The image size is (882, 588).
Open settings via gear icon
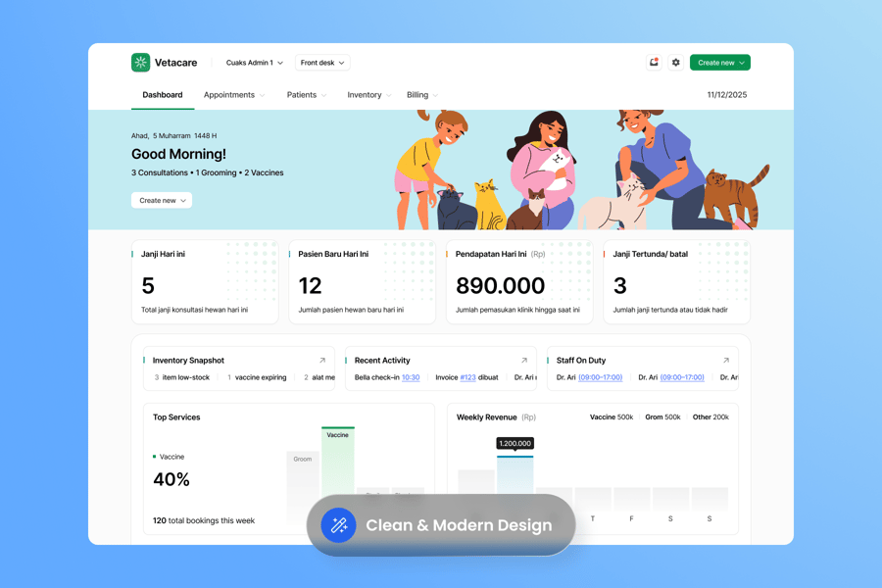coord(676,63)
